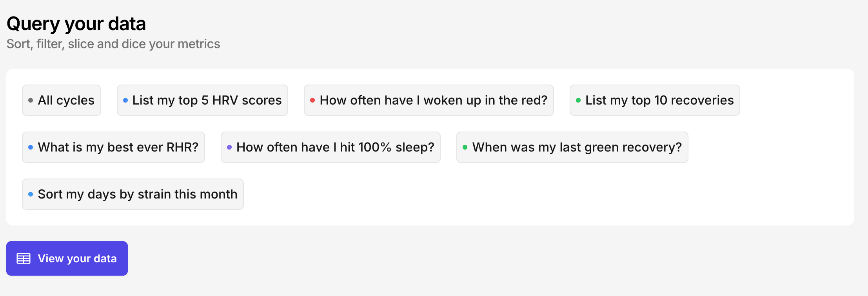Click the blue dot beside best ever RHR

point(31,147)
